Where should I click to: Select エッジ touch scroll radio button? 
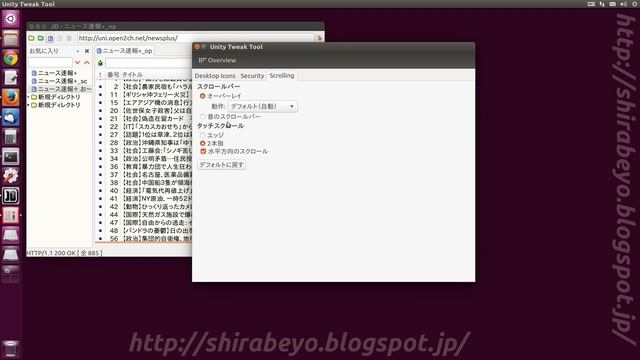(x=202, y=135)
